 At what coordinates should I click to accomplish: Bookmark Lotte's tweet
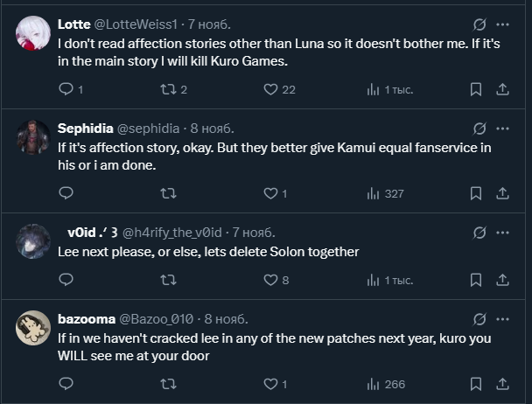pos(476,89)
